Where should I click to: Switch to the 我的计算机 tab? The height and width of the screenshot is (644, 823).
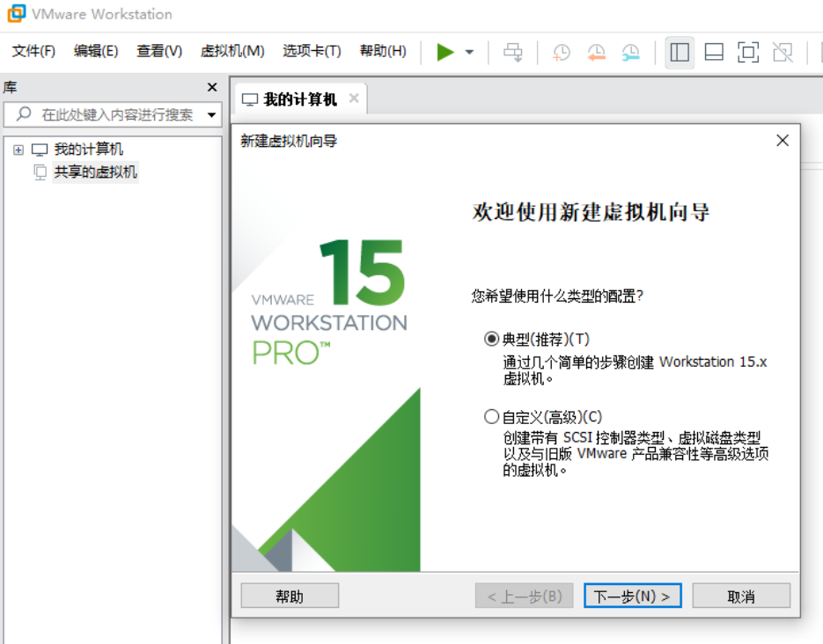pyautogui.click(x=298, y=98)
